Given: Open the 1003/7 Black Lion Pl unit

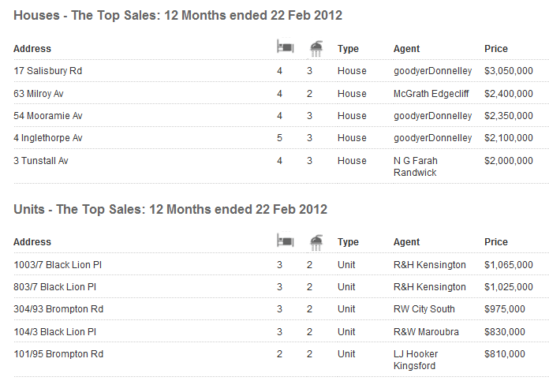Looking at the screenshot, I should coord(58,265).
